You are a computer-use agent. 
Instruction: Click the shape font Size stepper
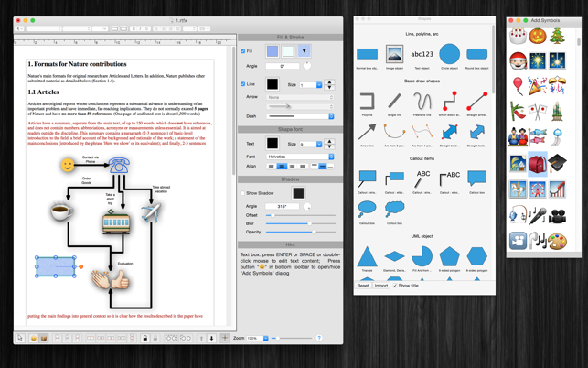329,144
